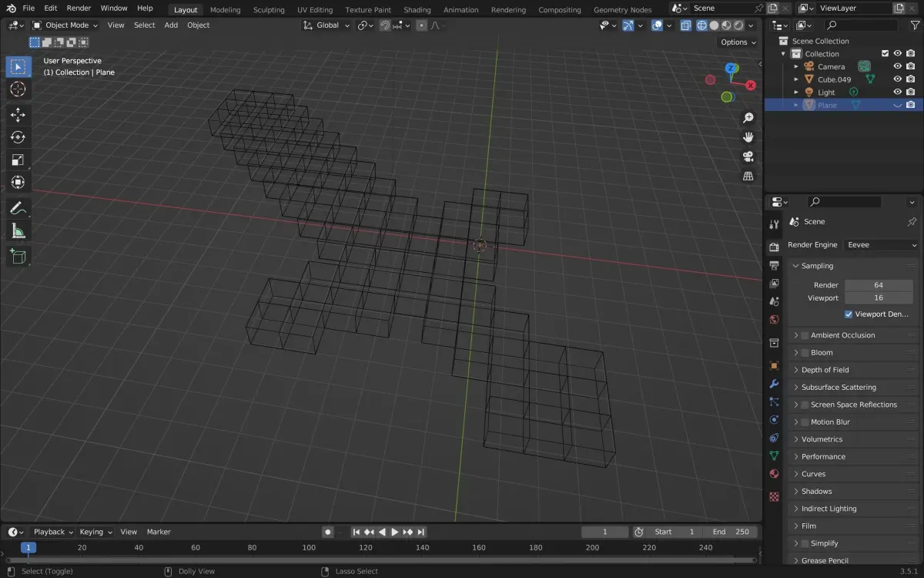The image size is (924, 578).
Task: Select the Transform tool
Action: coord(18,183)
